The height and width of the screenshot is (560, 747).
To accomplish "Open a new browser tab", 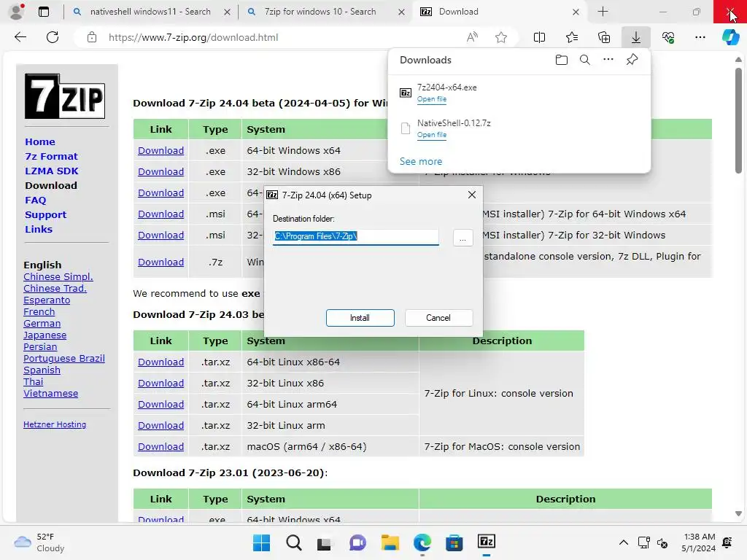I will 603,12.
